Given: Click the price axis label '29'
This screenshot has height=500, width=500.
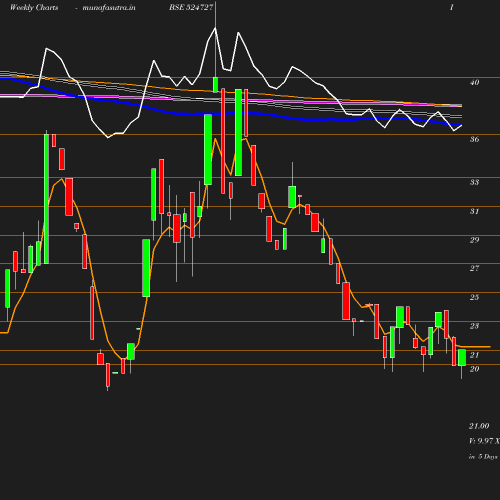Looking at the screenshot, I should pyautogui.click(x=474, y=240).
